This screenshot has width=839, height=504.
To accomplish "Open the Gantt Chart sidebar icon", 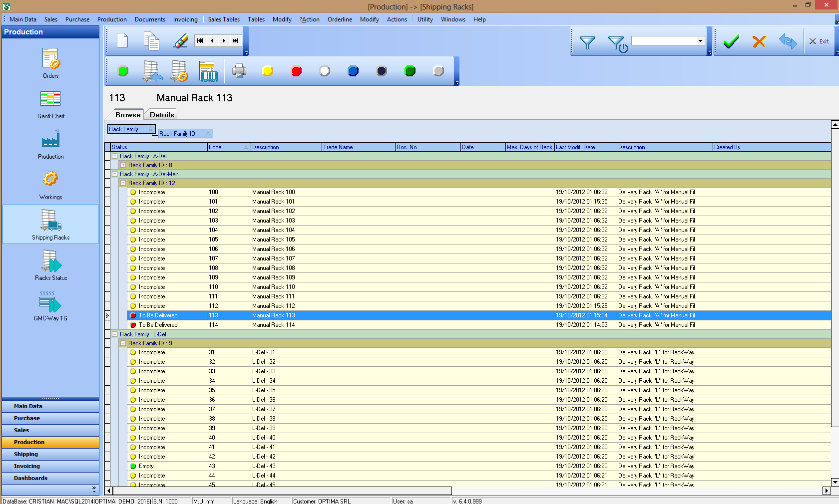I will tap(50, 104).
